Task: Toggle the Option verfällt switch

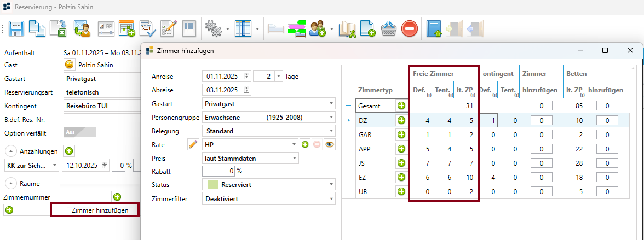Action: (79, 132)
